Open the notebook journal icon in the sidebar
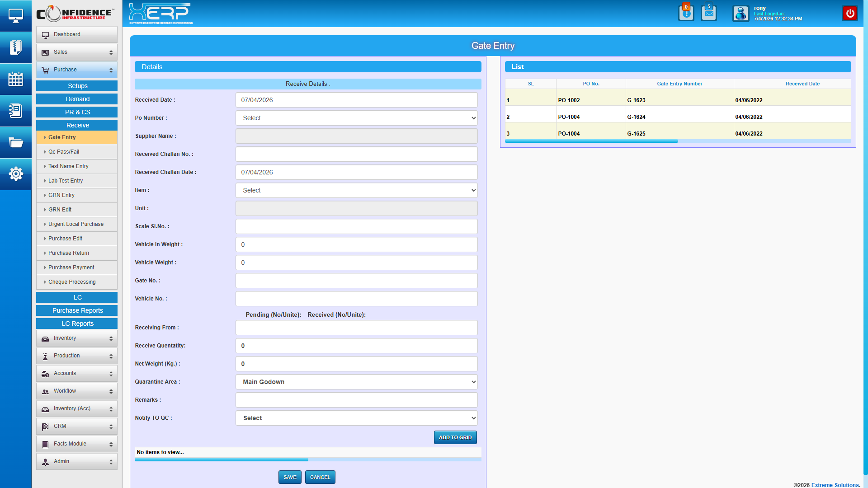This screenshot has width=868, height=488. click(x=16, y=111)
